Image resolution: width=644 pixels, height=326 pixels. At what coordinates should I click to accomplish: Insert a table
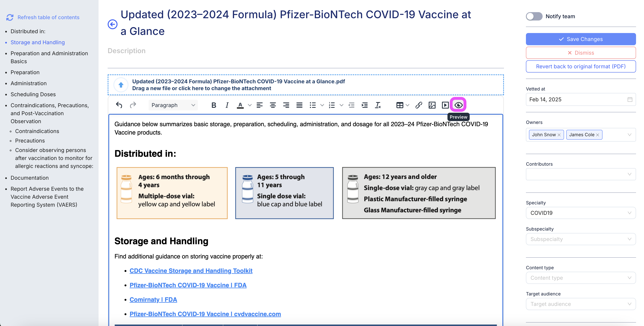pyautogui.click(x=400, y=105)
